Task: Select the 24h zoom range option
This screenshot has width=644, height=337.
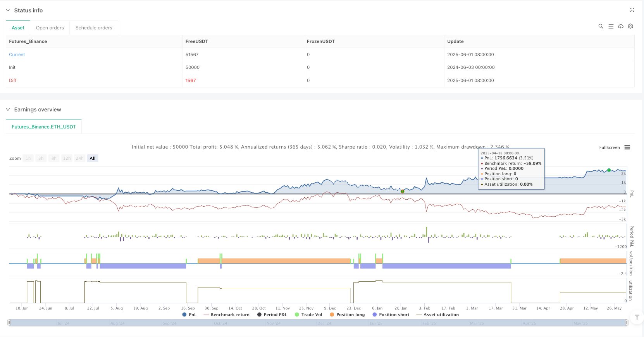Action: pos(79,158)
